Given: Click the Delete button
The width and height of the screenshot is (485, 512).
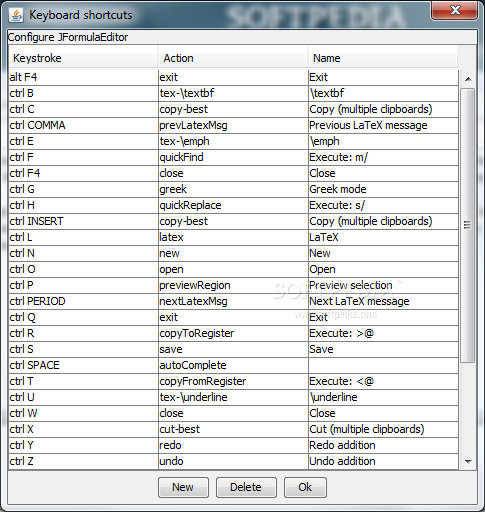Looking at the screenshot, I should click(x=246, y=487).
